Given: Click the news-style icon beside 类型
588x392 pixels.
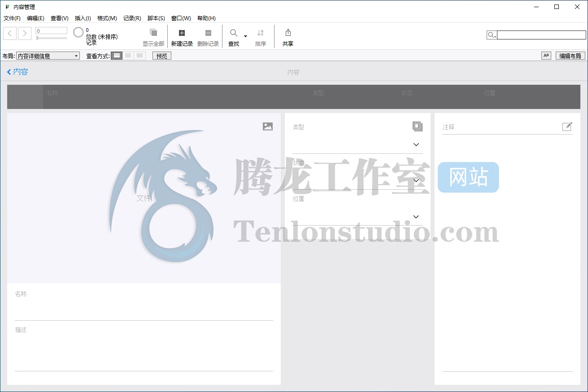Looking at the screenshot, I should 418,126.
